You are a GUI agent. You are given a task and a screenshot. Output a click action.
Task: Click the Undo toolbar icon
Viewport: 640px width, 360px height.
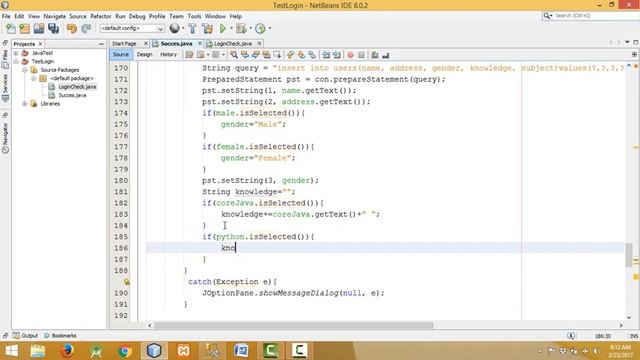(72, 29)
